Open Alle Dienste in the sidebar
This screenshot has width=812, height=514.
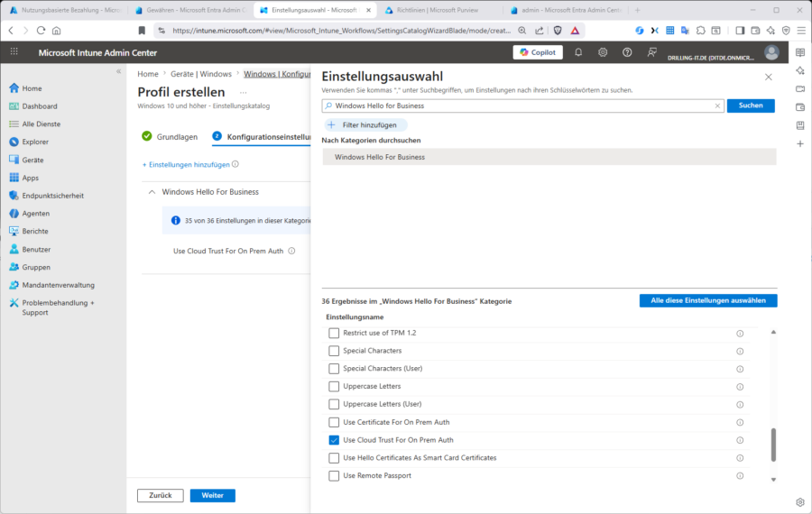click(34, 124)
